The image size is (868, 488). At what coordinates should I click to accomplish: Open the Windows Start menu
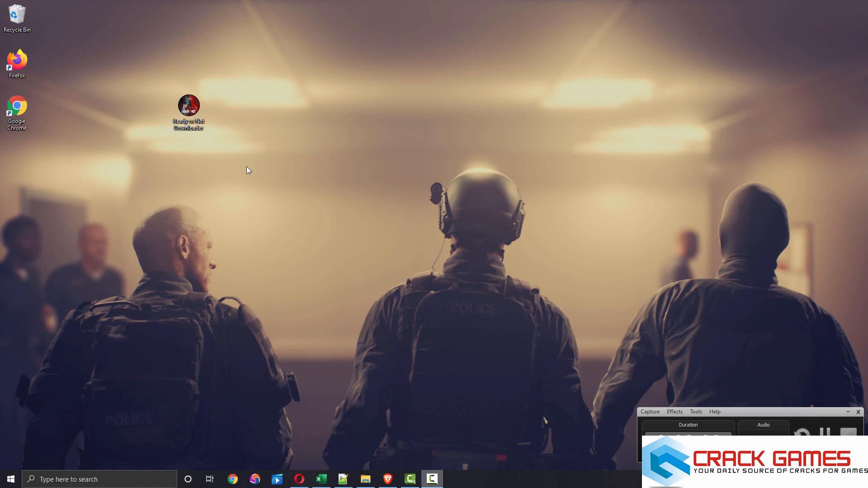coord(11,479)
